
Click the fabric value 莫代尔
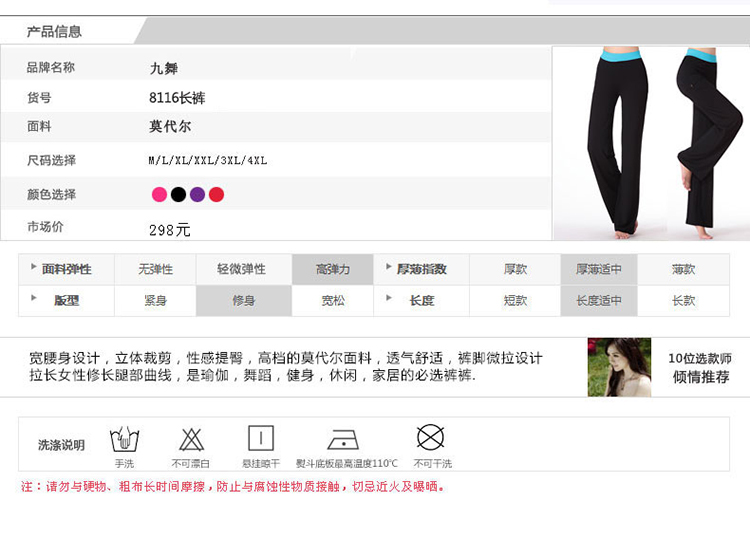[x=170, y=126]
